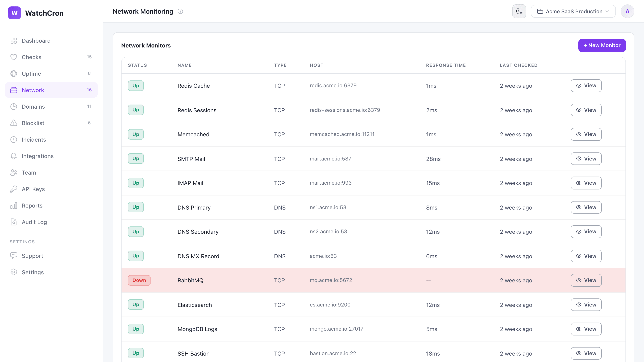Click the Blocklist warning triangle icon

[x=14, y=123]
